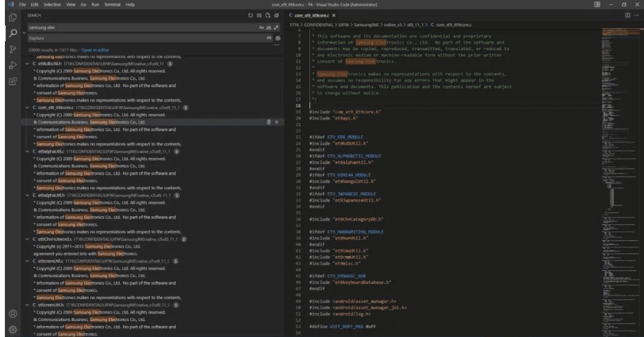Image resolution: width=644 pixels, height=337 pixels.
Task: Dismiss the highlighted Communications Business match
Action: [276, 122]
